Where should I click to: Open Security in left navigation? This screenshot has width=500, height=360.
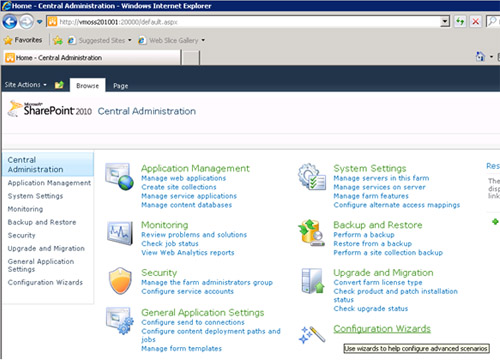coord(21,235)
